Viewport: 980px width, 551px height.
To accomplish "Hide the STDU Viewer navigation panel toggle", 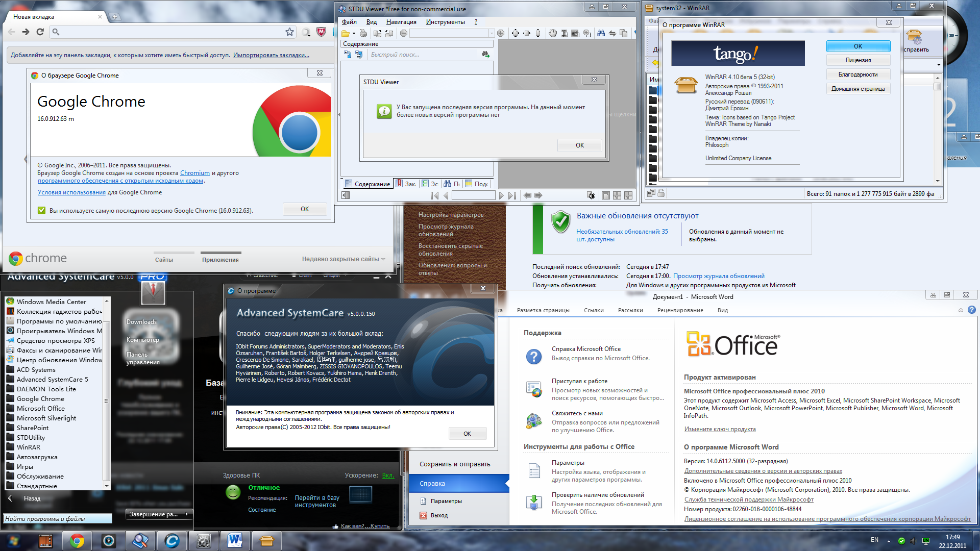I will point(346,195).
